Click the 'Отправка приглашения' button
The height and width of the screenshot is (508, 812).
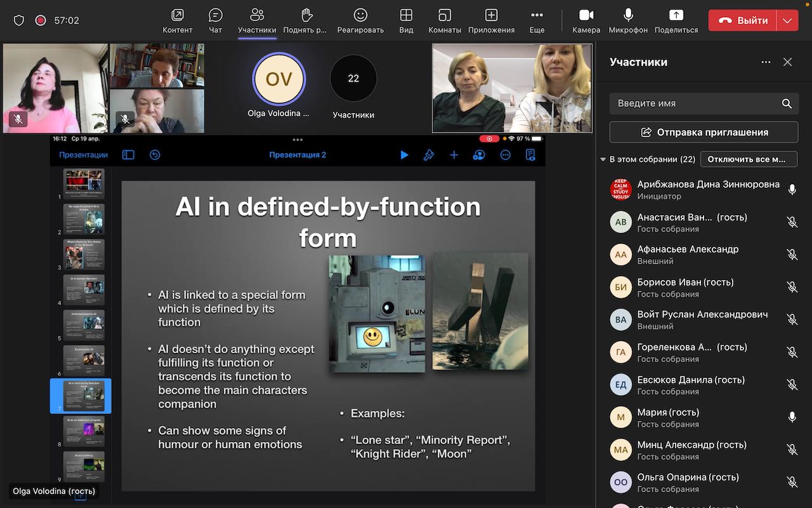pyautogui.click(x=704, y=132)
